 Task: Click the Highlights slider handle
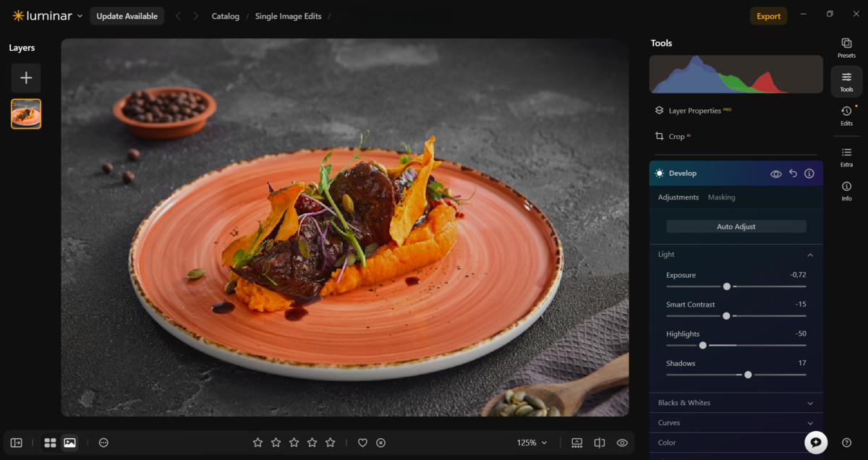pos(702,346)
